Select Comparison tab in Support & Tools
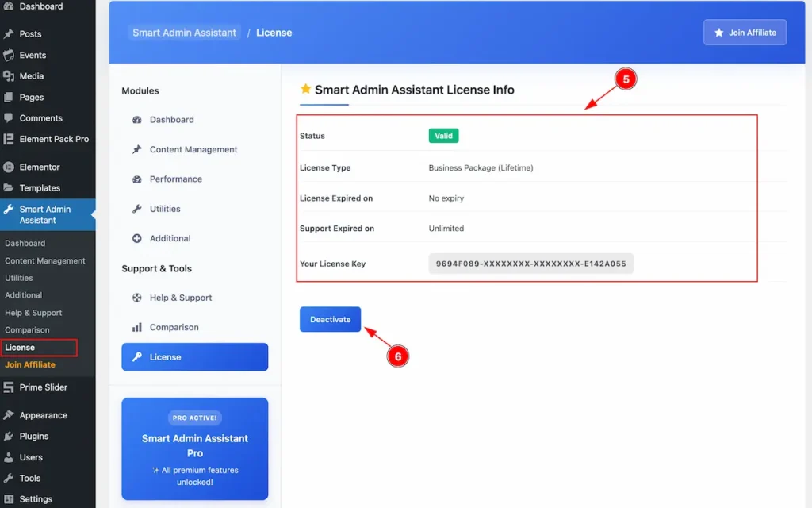Screen dimensions: 812x508 [x=195, y=327]
